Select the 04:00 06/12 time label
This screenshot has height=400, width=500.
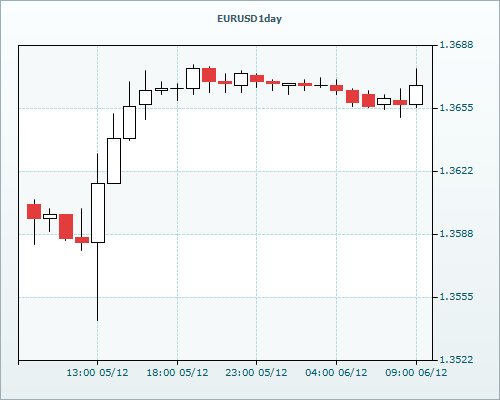coord(336,372)
